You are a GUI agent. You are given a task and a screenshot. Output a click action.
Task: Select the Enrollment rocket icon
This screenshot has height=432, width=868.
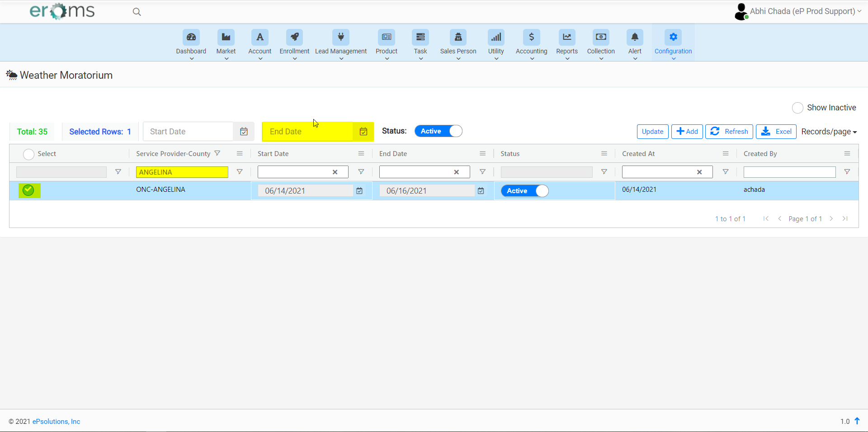pos(294,37)
